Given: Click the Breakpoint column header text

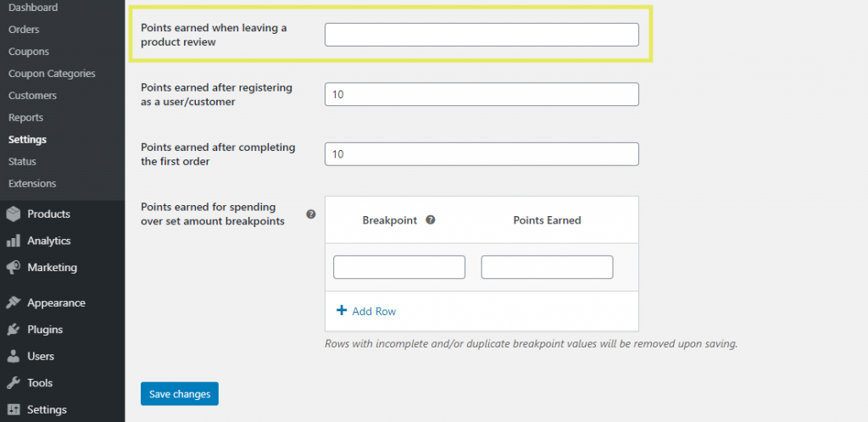Looking at the screenshot, I should pyautogui.click(x=390, y=220).
